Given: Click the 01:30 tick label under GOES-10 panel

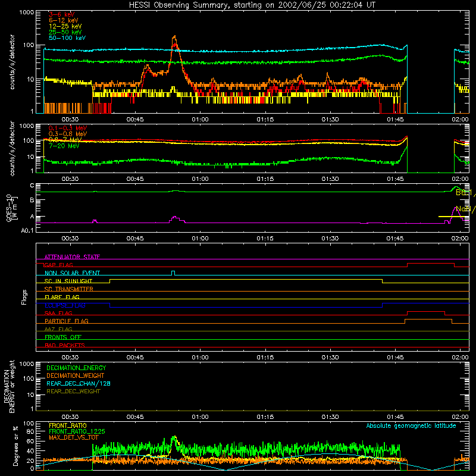Looking at the screenshot, I should [330, 239].
